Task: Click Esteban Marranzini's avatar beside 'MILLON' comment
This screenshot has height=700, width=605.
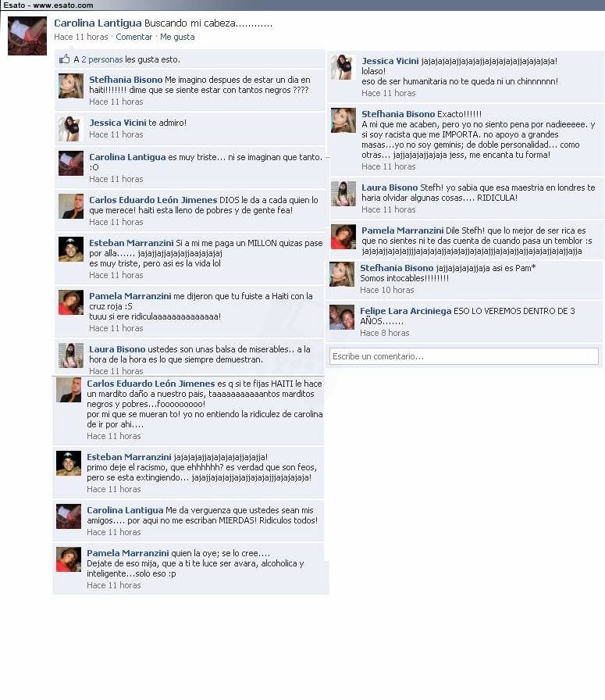Action: coord(71,249)
